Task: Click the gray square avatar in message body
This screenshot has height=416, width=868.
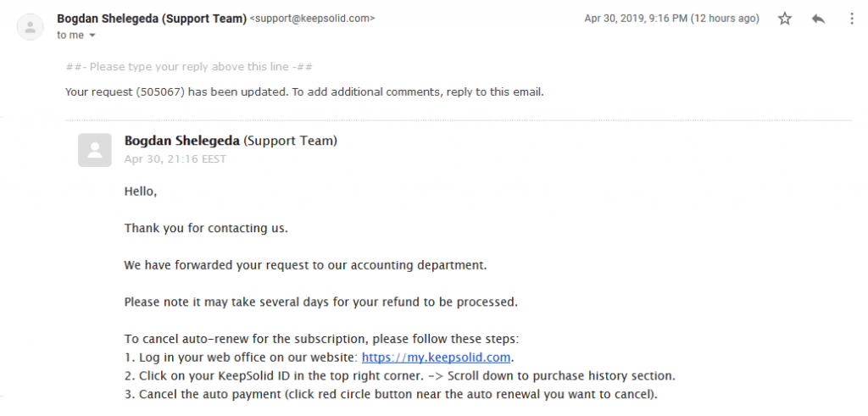Action: [x=95, y=150]
